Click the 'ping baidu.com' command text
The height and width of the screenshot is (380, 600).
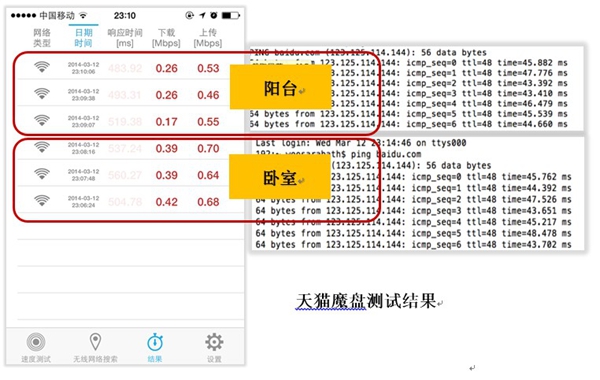386,154
